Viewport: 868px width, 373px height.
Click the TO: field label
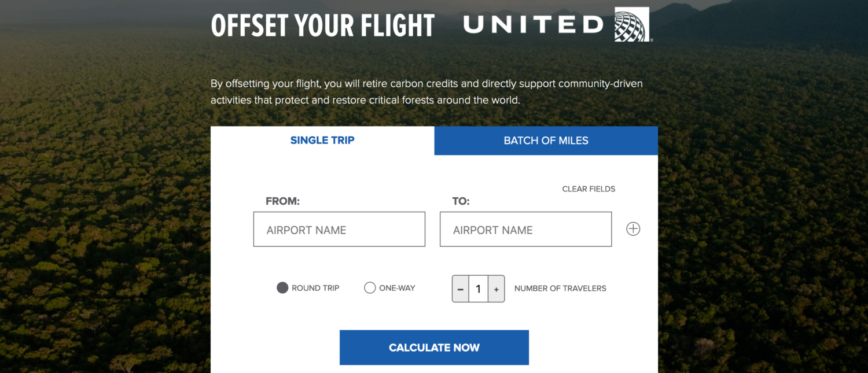click(x=461, y=201)
